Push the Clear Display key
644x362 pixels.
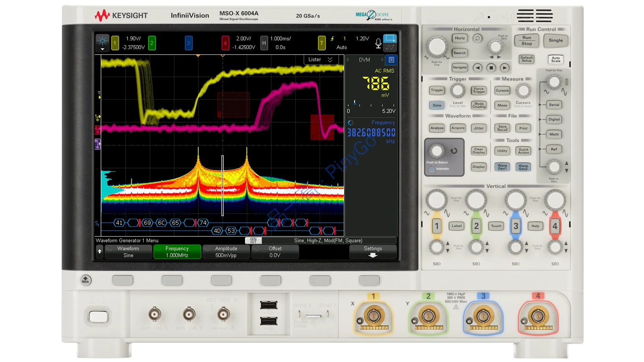click(479, 151)
